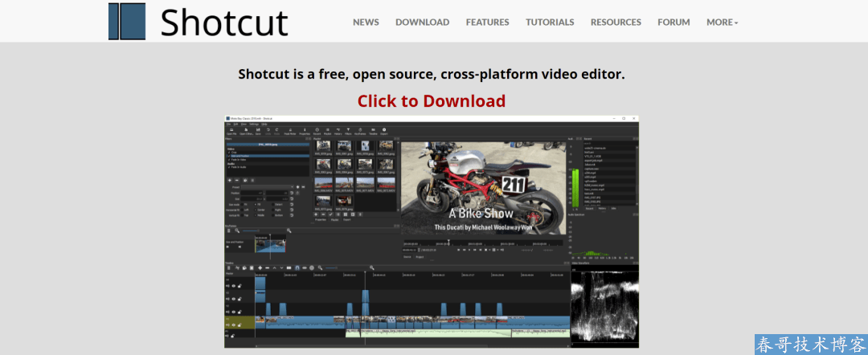
Task: Toggle the snap magnet icon in timeline toolbar
Action: (x=297, y=267)
